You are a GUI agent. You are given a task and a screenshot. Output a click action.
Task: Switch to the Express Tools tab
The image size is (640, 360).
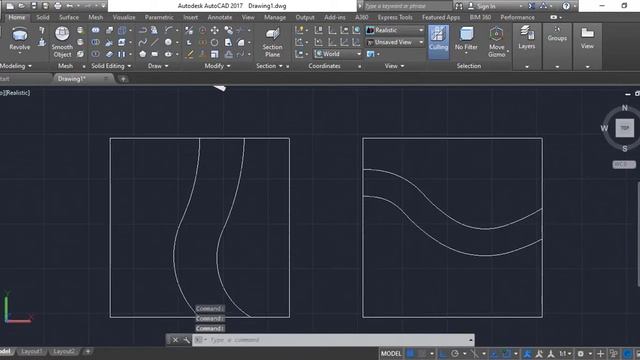click(x=395, y=17)
